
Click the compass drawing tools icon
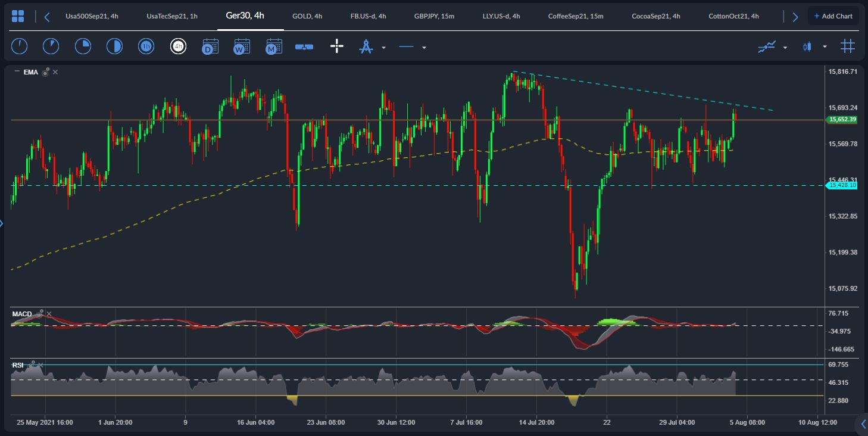point(366,46)
